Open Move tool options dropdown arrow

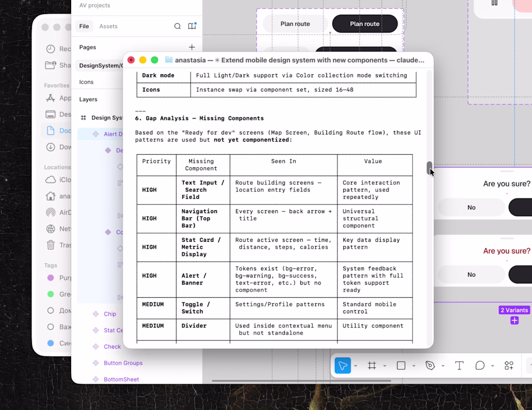point(355,366)
